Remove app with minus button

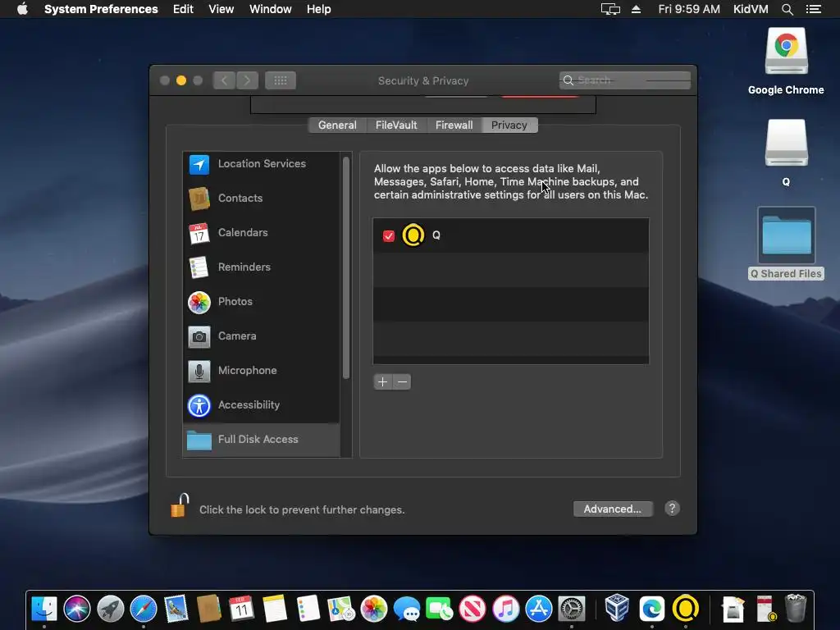[402, 382]
